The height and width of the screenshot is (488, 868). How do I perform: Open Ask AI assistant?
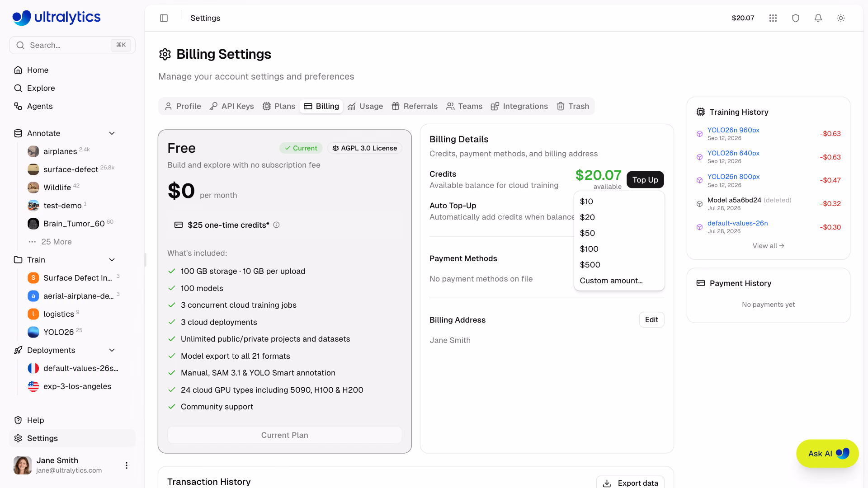pos(827,454)
